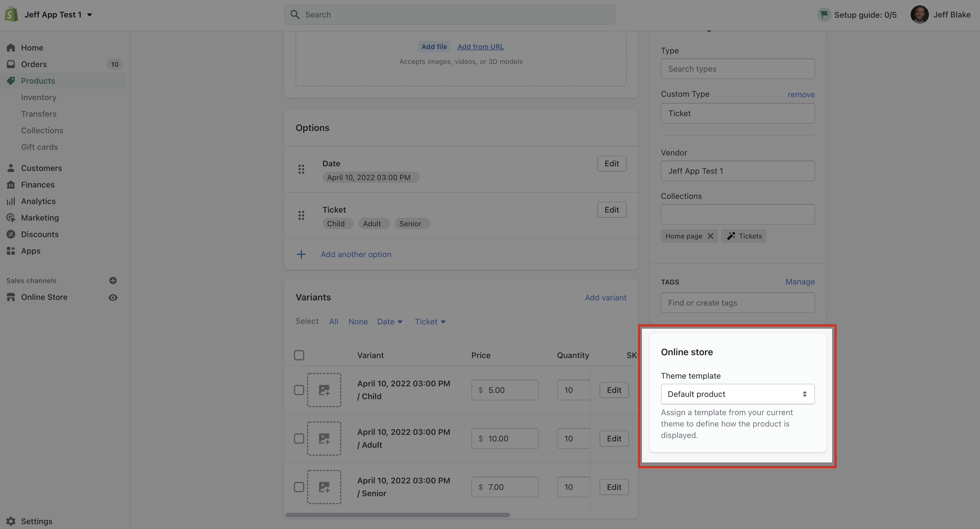Click the Customers person icon
The width and height of the screenshot is (980, 529).
tap(11, 168)
